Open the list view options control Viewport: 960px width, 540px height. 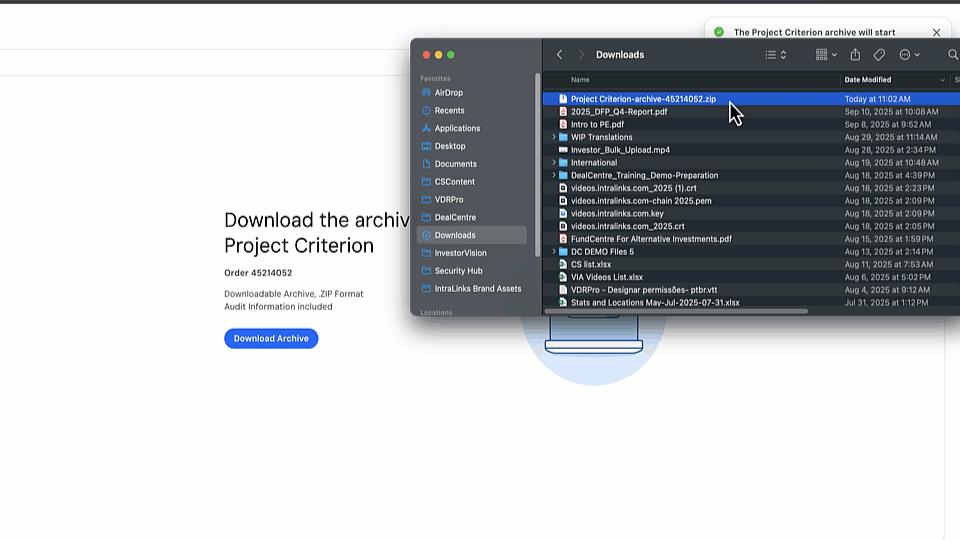[776, 54]
